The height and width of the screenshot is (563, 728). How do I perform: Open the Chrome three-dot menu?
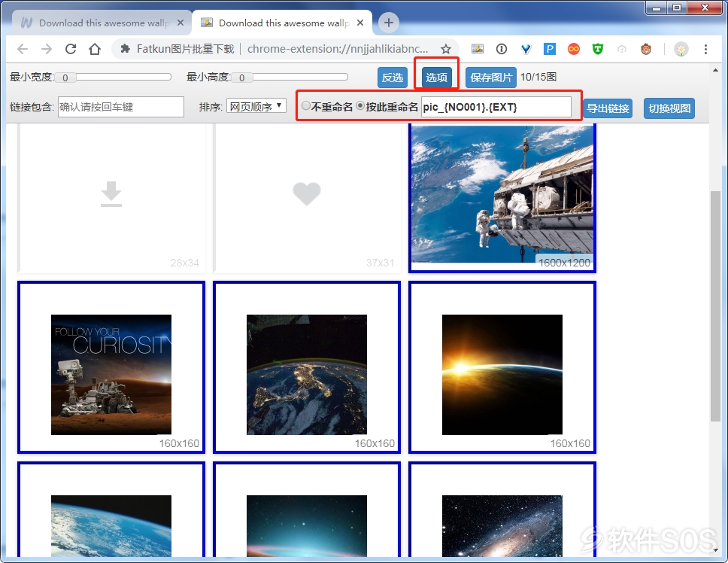[705, 49]
